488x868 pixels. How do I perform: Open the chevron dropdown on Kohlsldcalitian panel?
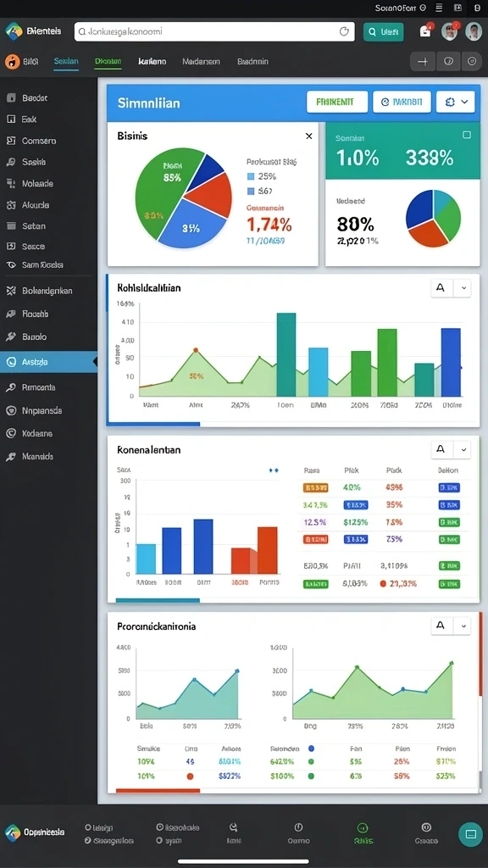point(463,288)
